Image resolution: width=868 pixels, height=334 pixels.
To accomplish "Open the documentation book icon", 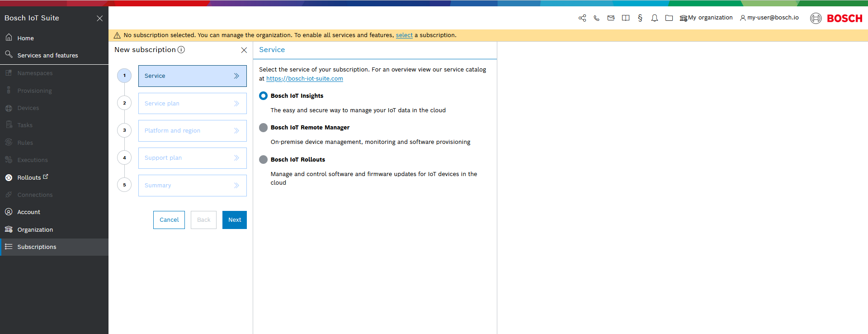I will pyautogui.click(x=626, y=18).
